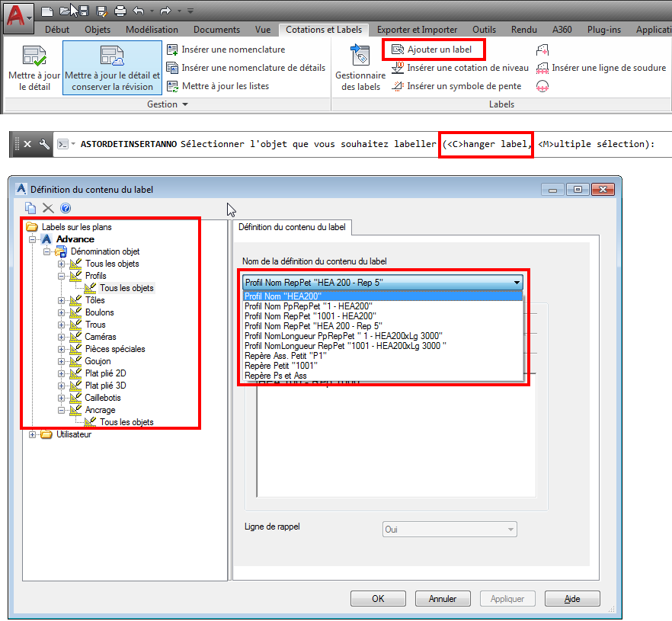This screenshot has height=621, width=672.
Task: Click the Save icon in quick access toolbar
Action: 84,11
